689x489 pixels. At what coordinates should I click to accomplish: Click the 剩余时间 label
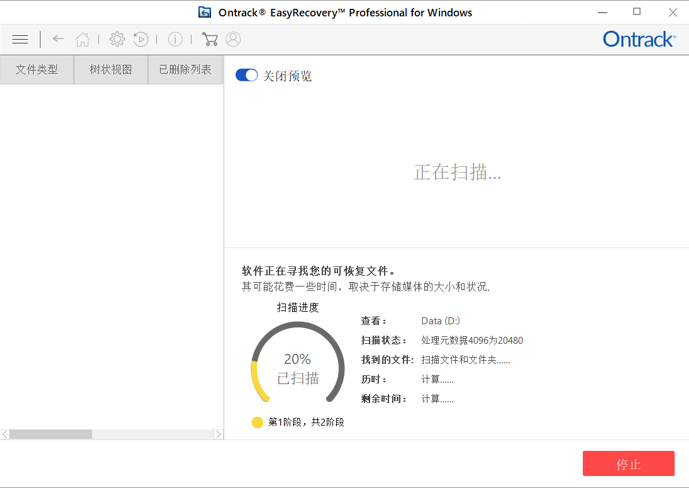[x=384, y=399]
